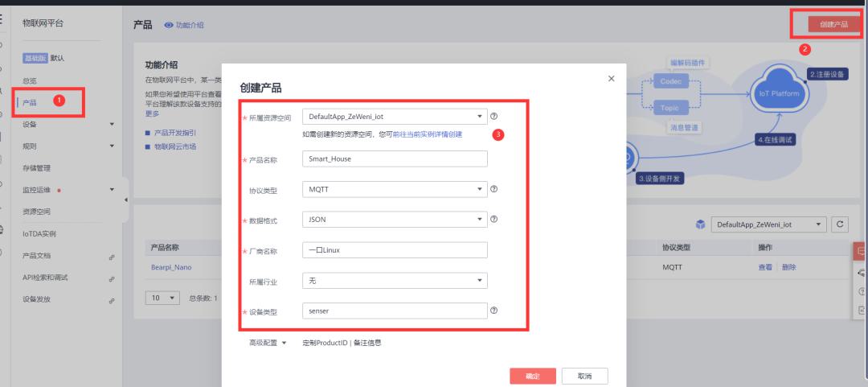868x387 pixels.
Task: Open the 所属行业 dropdown showing 无
Action: [395, 281]
